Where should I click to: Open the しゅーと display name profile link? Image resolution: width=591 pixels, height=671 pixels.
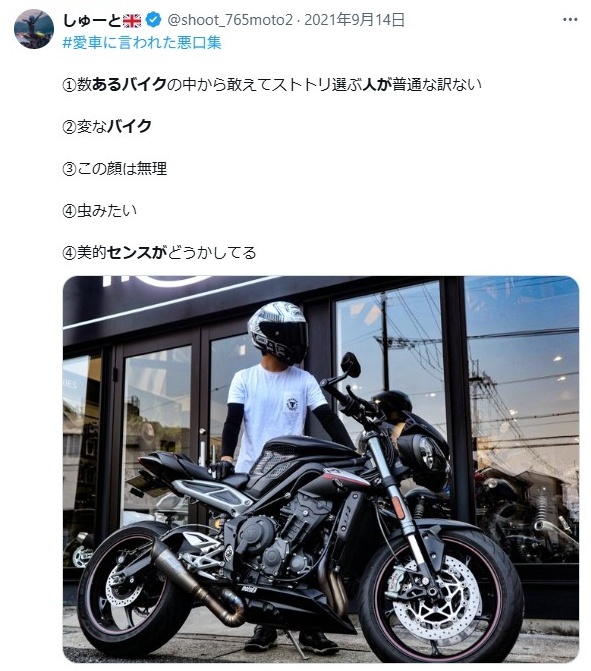[x=92, y=20]
